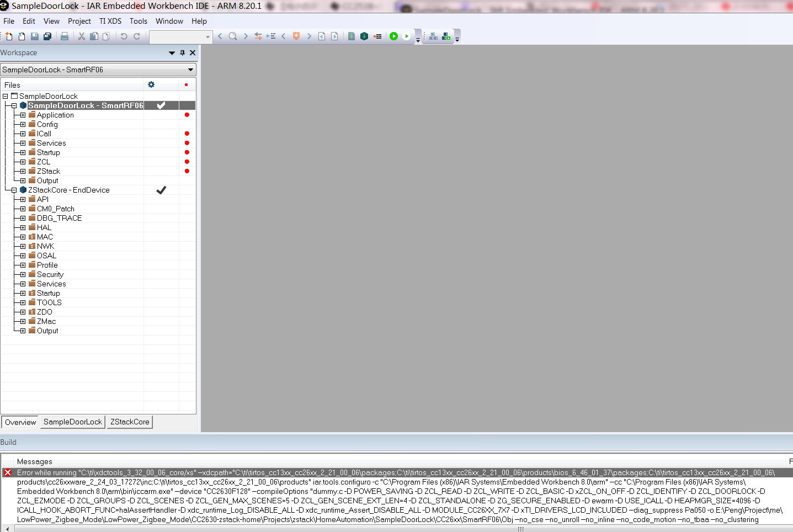Select the DBG_TRACE folder
Screen dimensions: 793x532
pos(59,218)
